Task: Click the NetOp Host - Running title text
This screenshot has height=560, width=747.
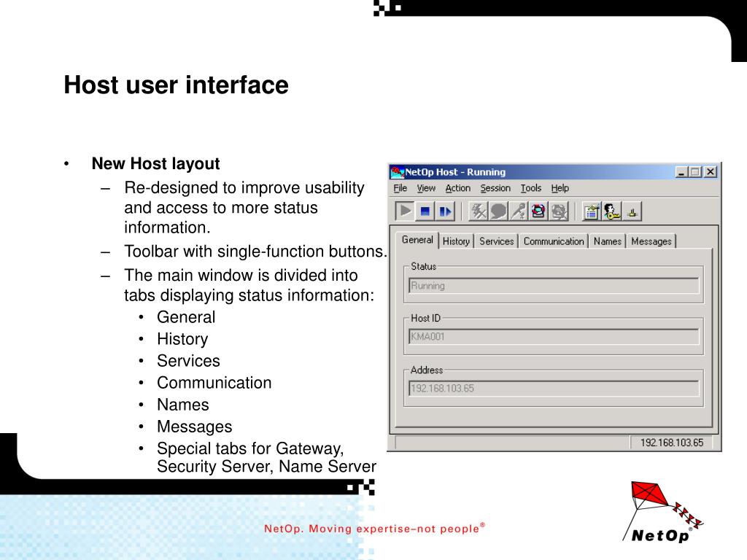Action: [x=455, y=172]
